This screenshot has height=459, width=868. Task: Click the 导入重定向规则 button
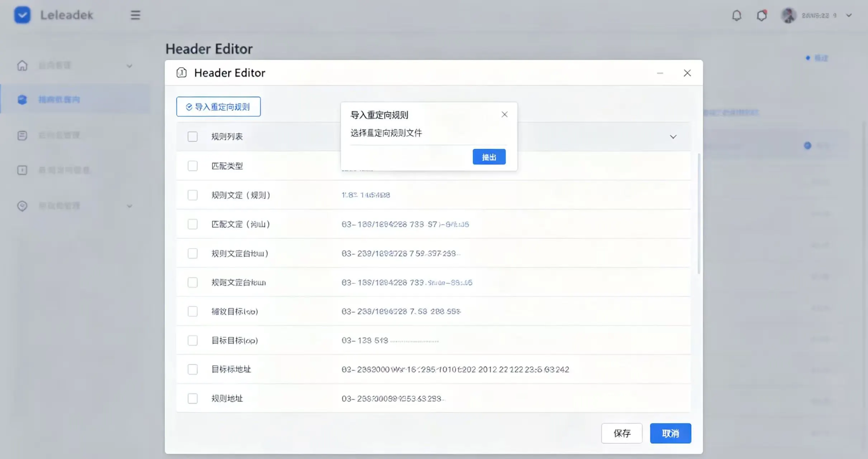pos(218,107)
